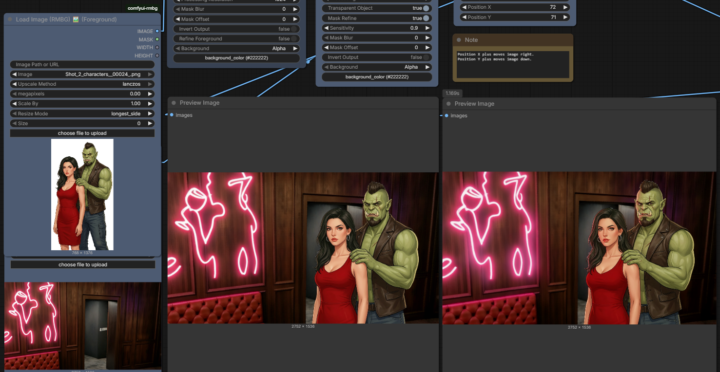Screen dimensions: 720x372
Task: Increase Mask Offset in the node with Sensitivity
Action: click(x=428, y=47)
